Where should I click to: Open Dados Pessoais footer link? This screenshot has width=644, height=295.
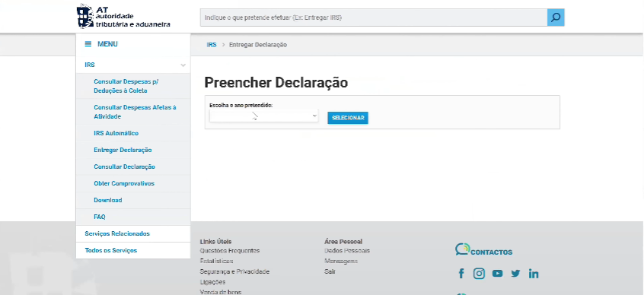tap(347, 251)
